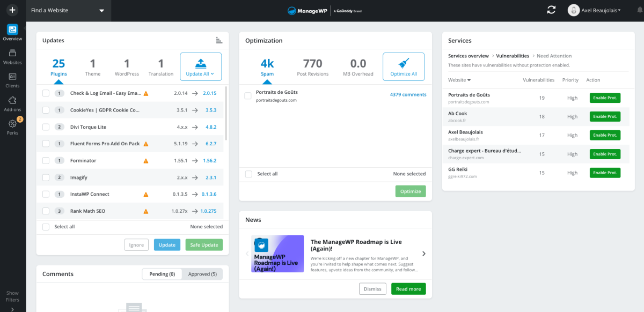Open Axel Beaujolais account menu arrow
The height and width of the screenshot is (312, 644).
click(x=619, y=10)
